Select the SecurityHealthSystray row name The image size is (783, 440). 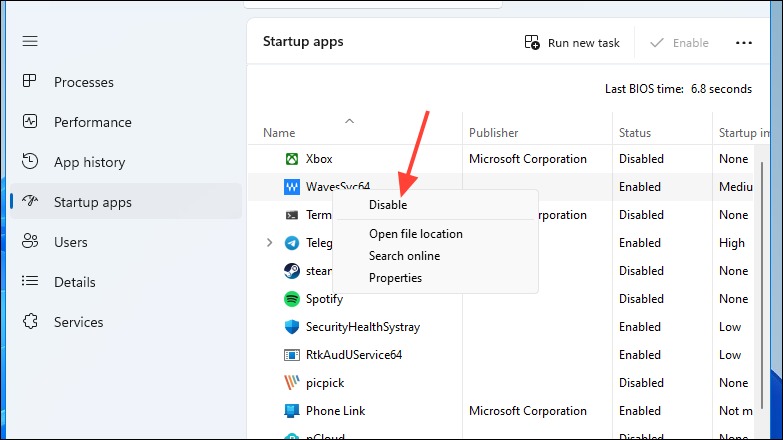[363, 327]
